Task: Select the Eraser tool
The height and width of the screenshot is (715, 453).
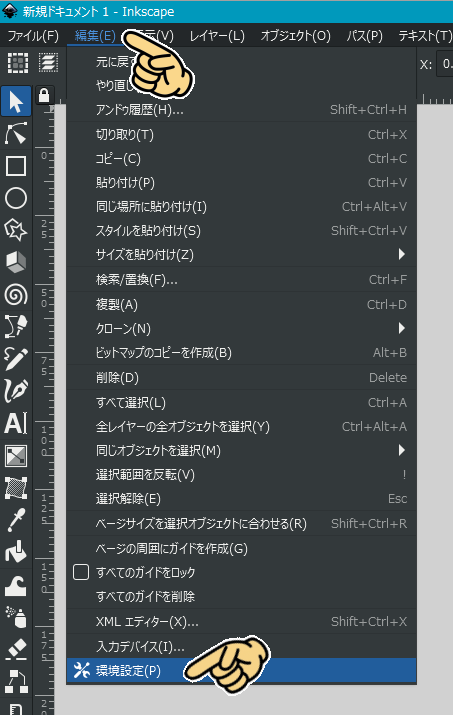Action: pos(16,649)
